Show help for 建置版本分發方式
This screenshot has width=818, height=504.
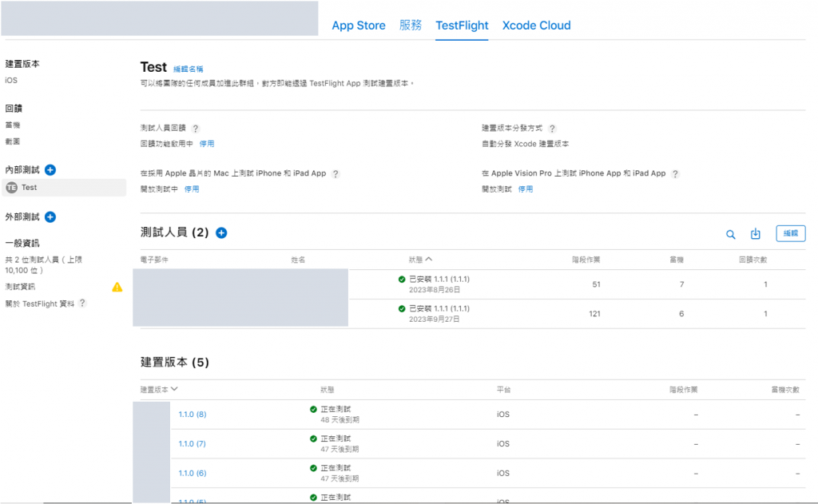pos(552,129)
